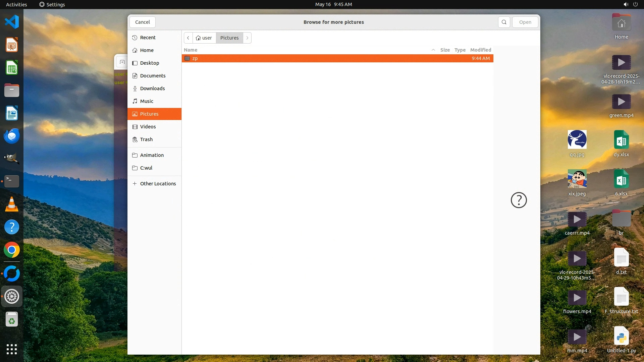Select the user home breadcrumb
The width and height of the screenshot is (644, 362).
[x=204, y=38]
